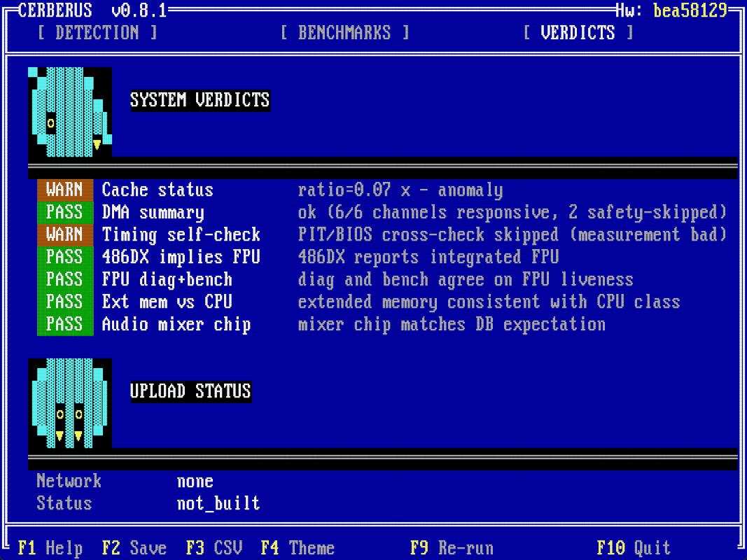The height and width of the screenshot is (560, 747).
Task: Select the Timing self-check row label
Action: (x=181, y=234)
